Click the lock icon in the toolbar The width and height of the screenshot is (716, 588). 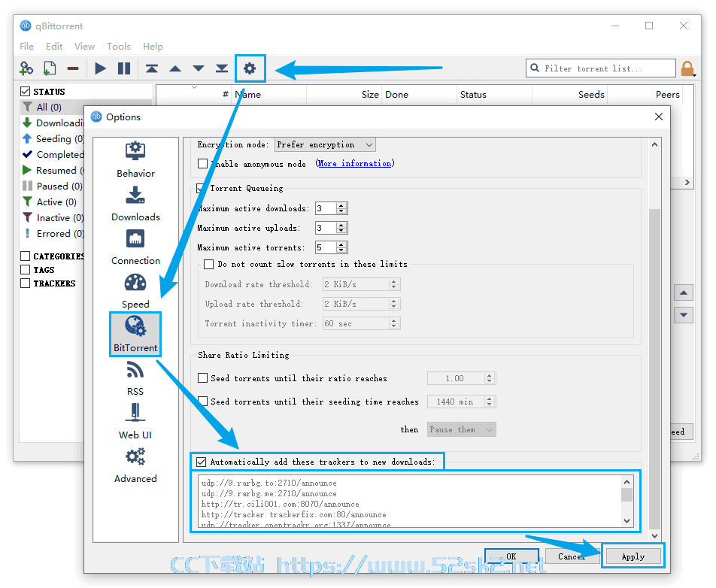pos(687,69)
